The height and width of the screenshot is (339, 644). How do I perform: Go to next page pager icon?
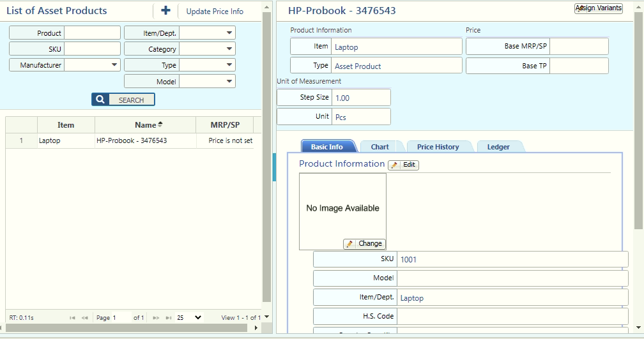(156, 318)
